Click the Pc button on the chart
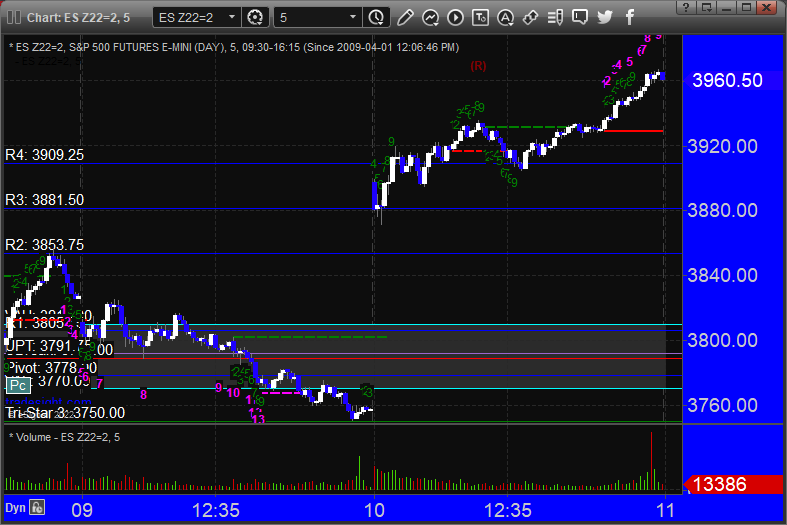This screenshot has height=525, width=787. tap(19, 385)
